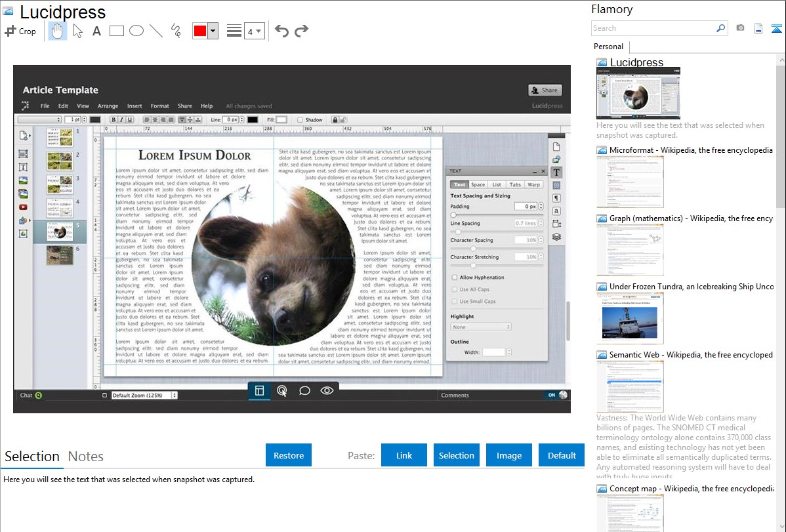Click the Underline formatting button
Viewport: 786px width, 532px height.
pos(130,120)
